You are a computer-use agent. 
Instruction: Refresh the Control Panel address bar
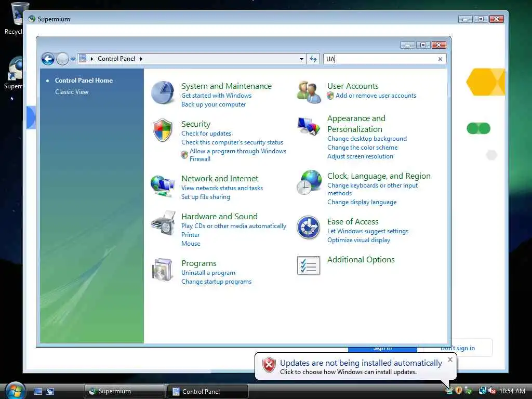(x=313, y=59)
